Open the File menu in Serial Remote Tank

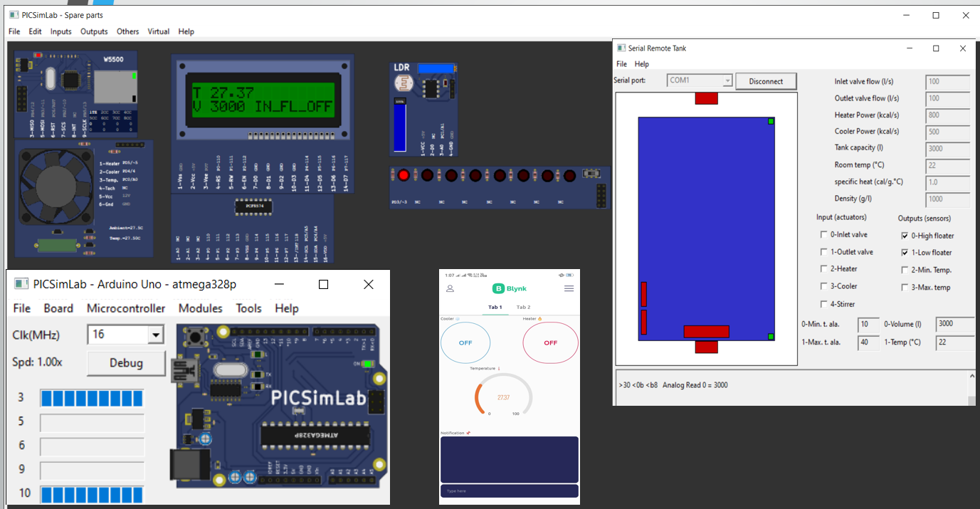[621, 64]
